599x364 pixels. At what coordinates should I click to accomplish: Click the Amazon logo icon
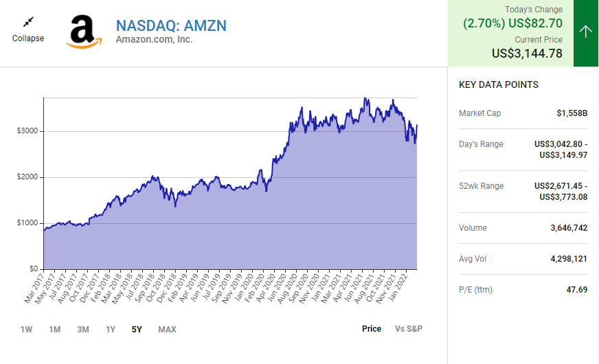coord(83,32)
